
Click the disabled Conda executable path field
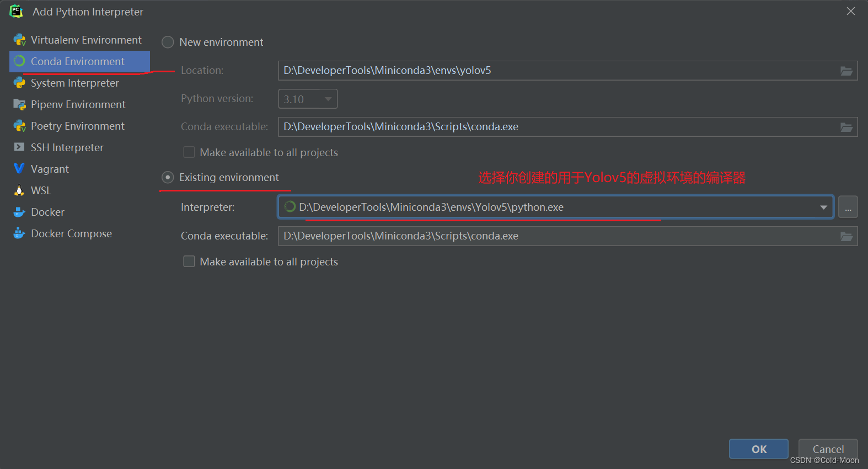point(568,127)
